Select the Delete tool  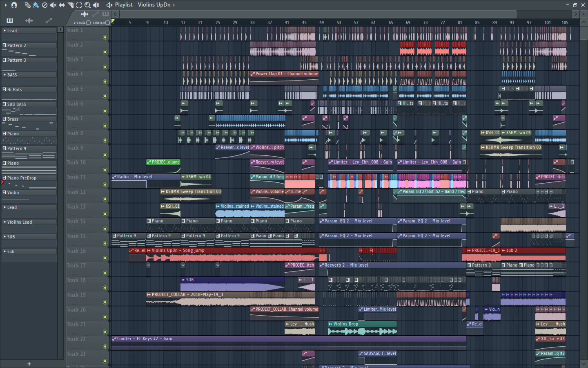pos(45,5)
